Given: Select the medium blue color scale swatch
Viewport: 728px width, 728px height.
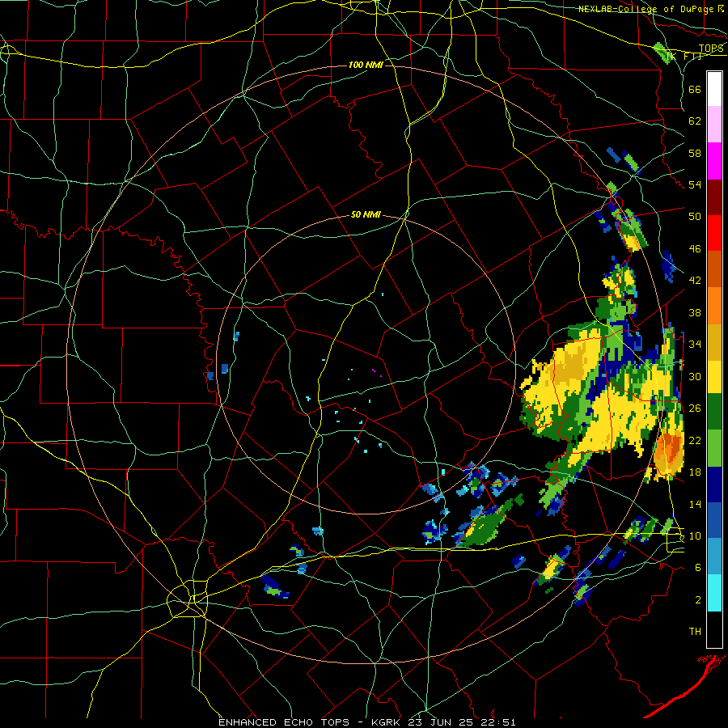Looking at the screenshot, I should click(714, 520).
